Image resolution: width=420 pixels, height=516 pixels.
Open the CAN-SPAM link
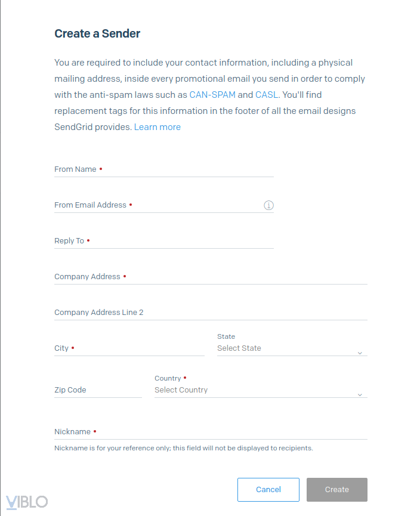coord(212,95)
